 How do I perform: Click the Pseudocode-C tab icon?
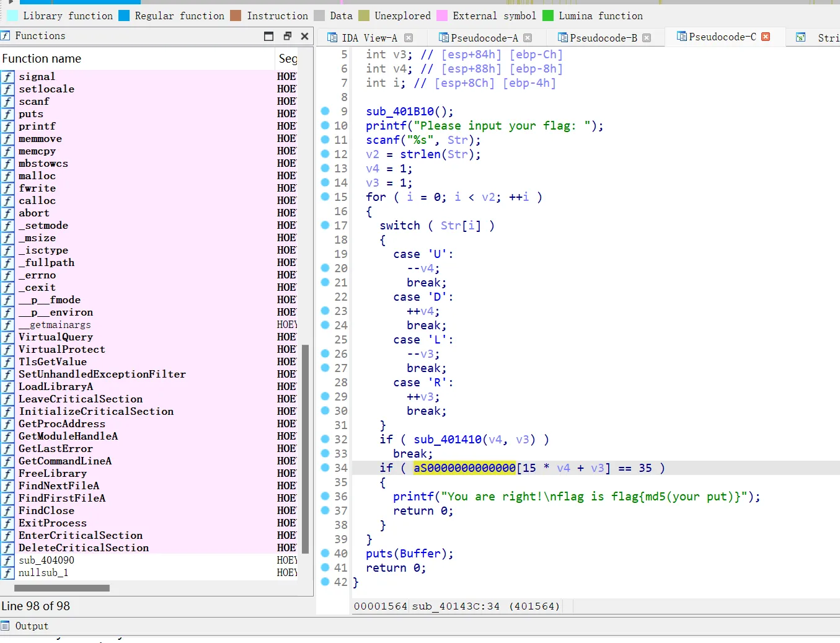coord(682,37)
